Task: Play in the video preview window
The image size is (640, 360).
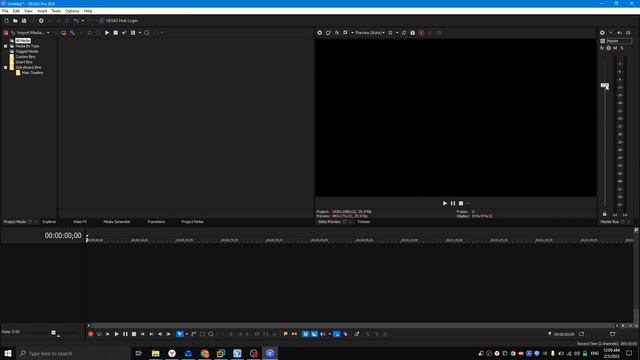Action: click(445, 203)
